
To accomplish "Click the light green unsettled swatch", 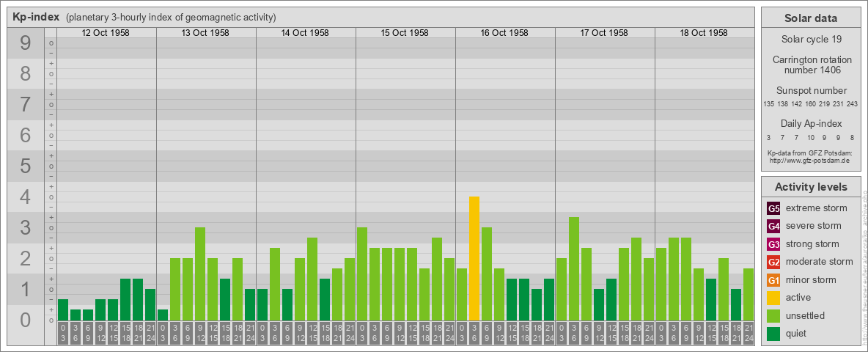I will (x=773, y=316).
